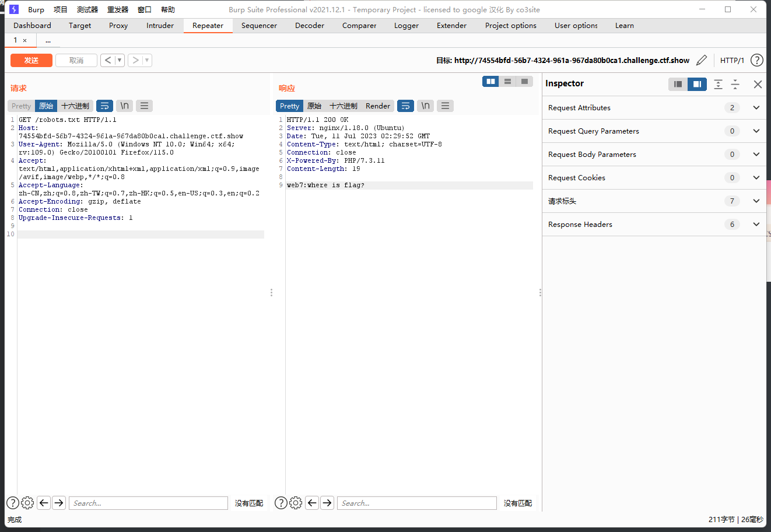Expand Response Headers section
The image size is (771, 532).
654,224
